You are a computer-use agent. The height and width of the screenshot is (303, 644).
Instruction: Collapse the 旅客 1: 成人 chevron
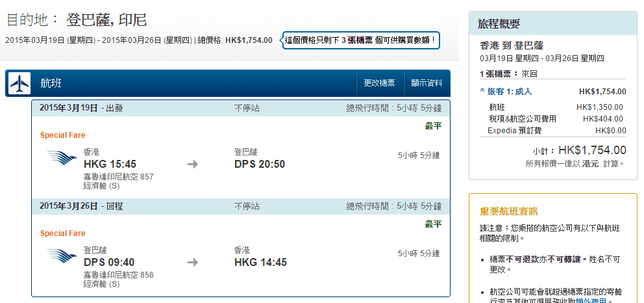coord(482,92)
